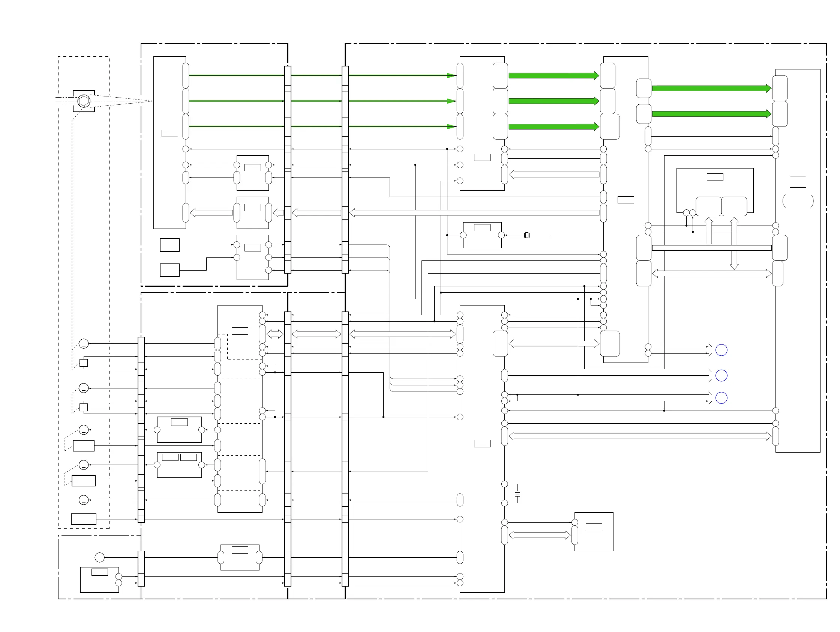840x632 pixels.
Task: Click the short white upward arrow
Action: pyautogui.click(x=709, y=231)
